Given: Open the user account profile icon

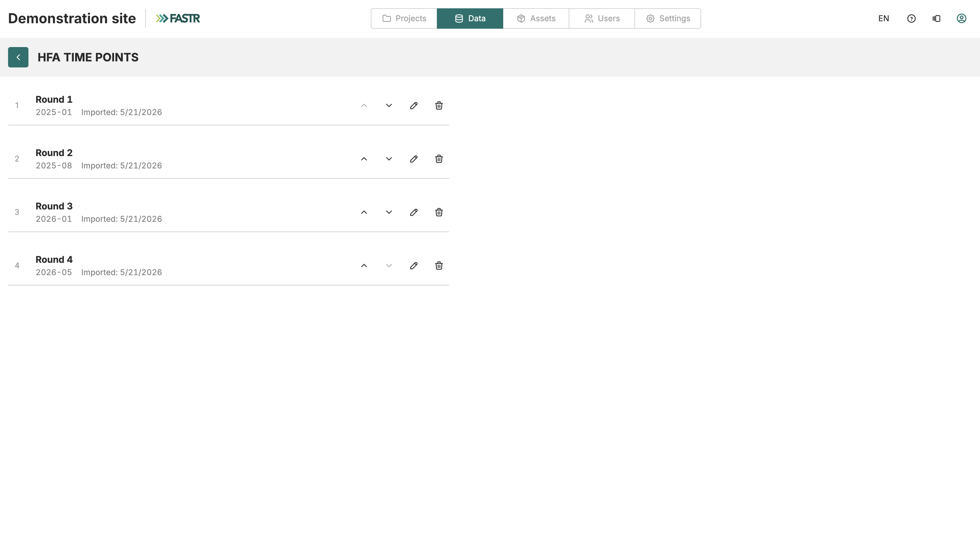Looking at the screenshot, I should [961, 18].
